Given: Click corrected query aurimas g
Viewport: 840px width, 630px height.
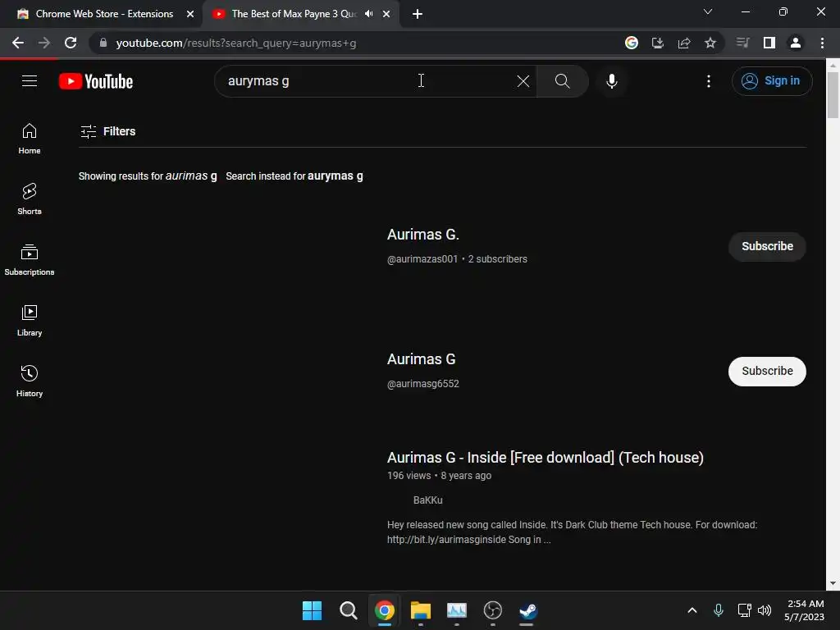Looking at the screenshot, I should click(191, 176).
